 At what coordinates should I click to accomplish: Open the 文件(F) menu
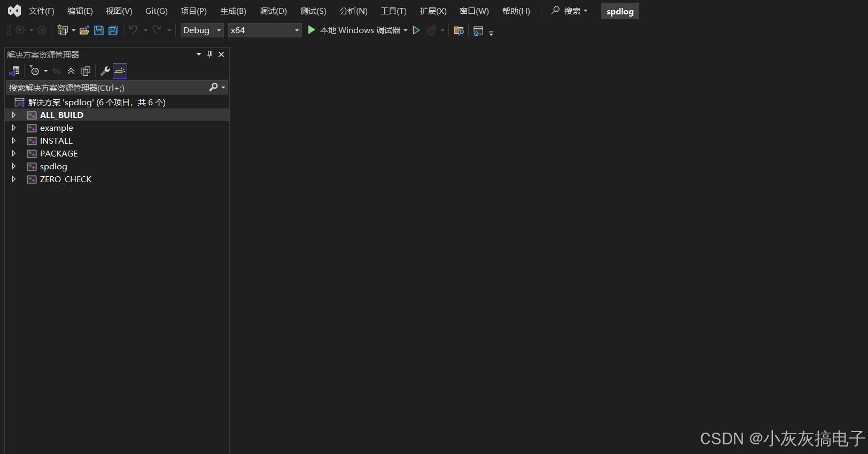coord(42,11)
